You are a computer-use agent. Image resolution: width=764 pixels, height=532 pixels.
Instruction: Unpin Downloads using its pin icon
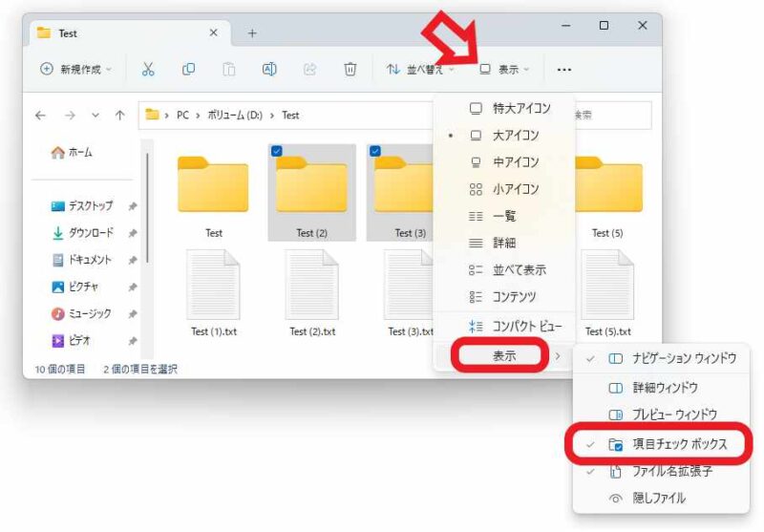[132, 233]
